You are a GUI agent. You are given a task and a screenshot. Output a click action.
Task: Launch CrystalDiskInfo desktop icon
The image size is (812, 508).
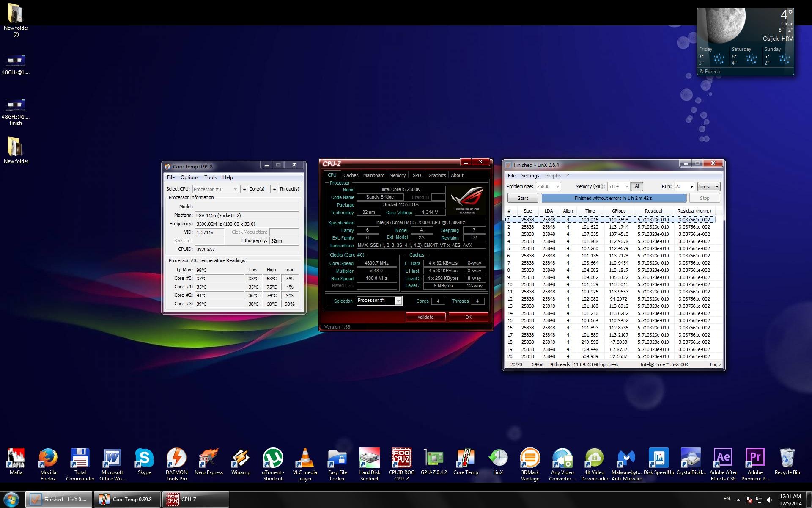(x=691, y=461)
